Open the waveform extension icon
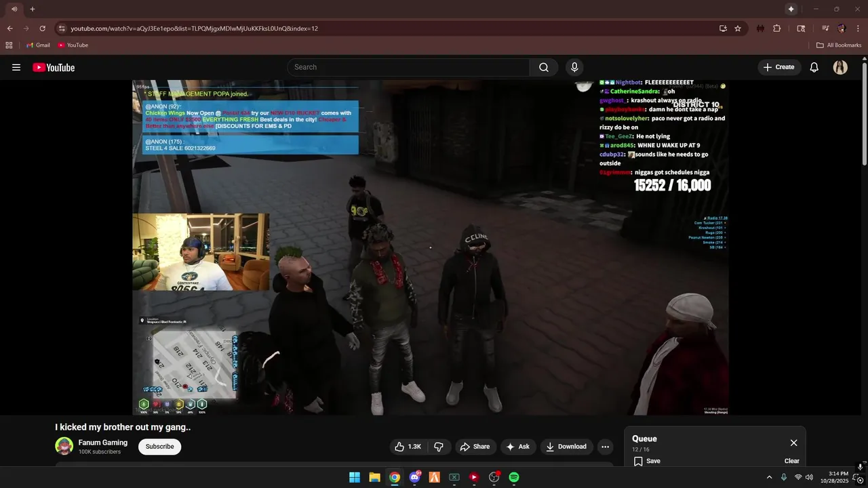Screen dimensions: 868x488 click(760, 28)
